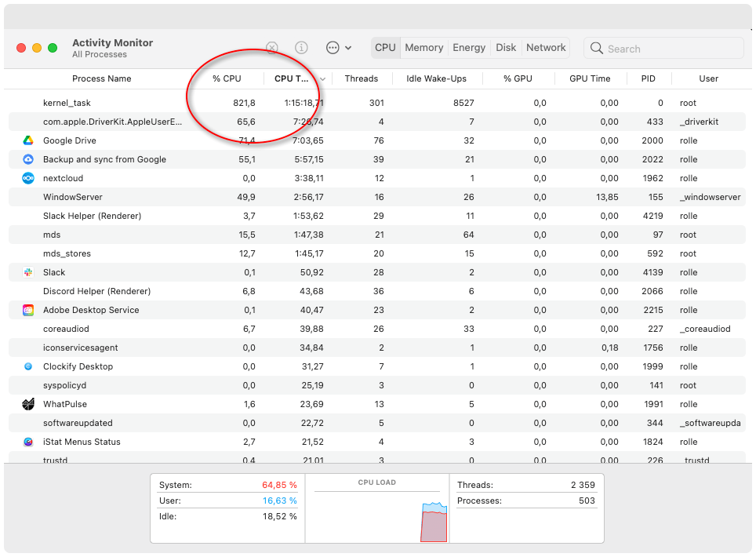
Task: Select Backup and sync from Google row
Action: point(377,159)
